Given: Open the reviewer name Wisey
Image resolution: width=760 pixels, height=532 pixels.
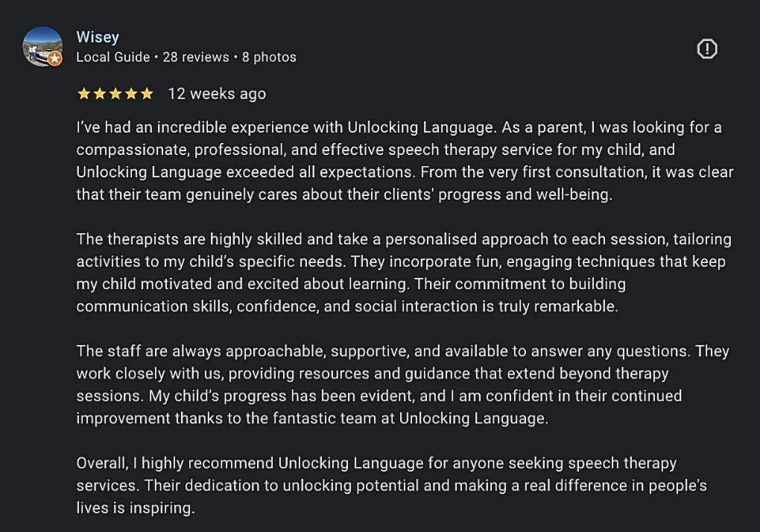Looking at the screenshot, I should 98,37.
